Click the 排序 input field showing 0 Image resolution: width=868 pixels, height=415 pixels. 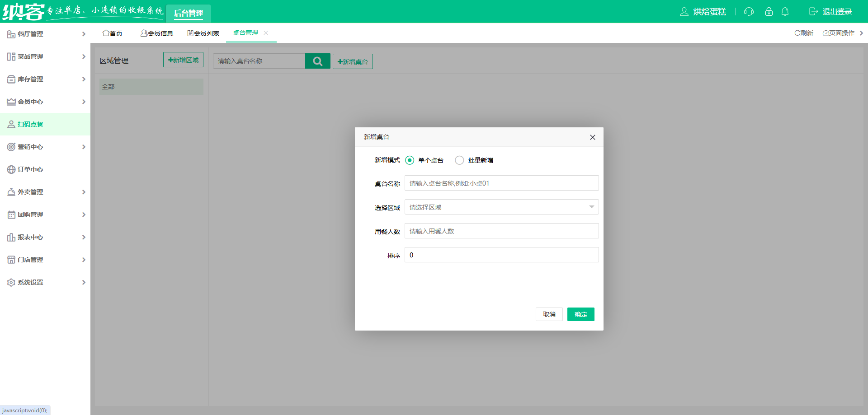coord(501,255)
